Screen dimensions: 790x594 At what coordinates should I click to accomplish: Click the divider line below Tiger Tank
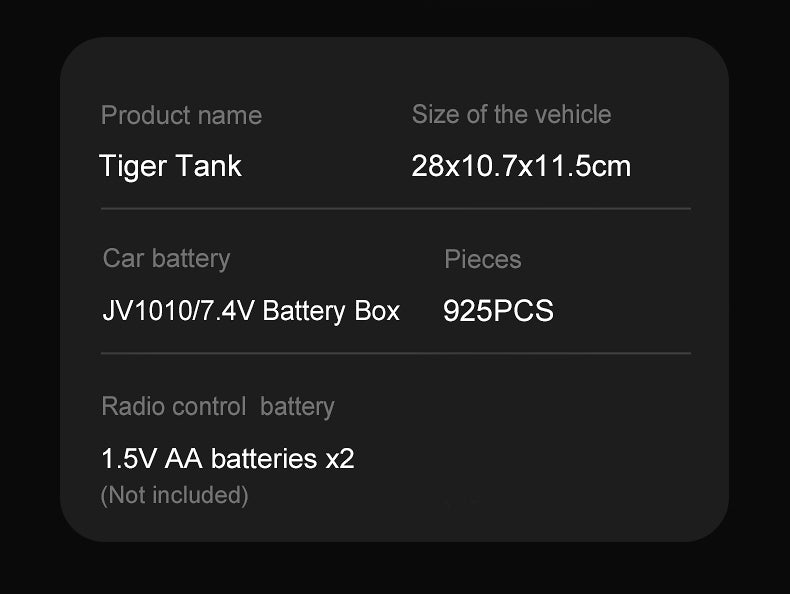click(395, 209)
